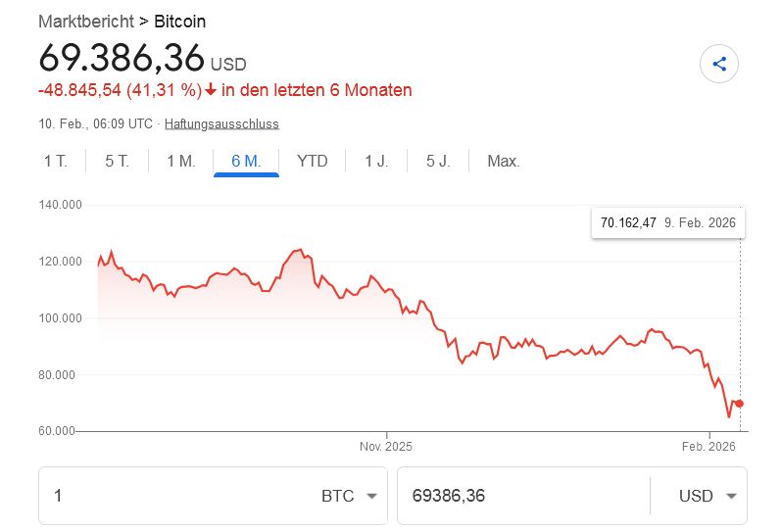
Task: Click the BTC amount input field
Action: (x=176, y=496)
